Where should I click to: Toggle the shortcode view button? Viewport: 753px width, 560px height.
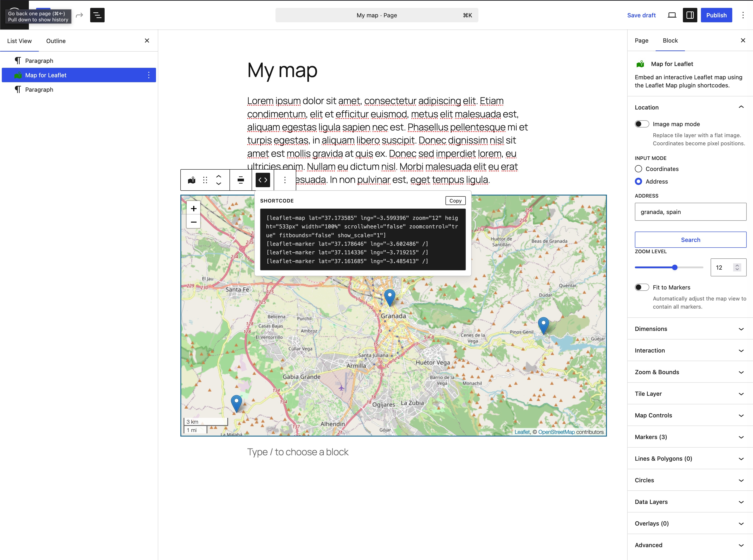click(x=263, y=180)
